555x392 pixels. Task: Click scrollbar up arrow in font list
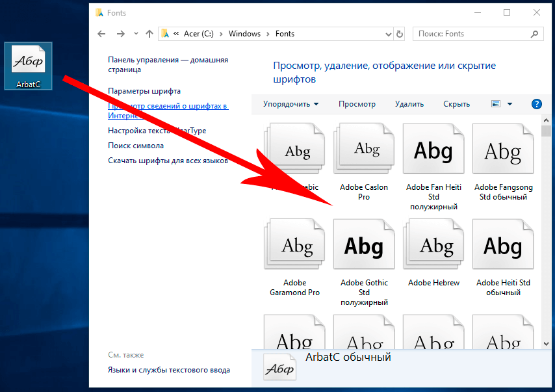(546, 120)
